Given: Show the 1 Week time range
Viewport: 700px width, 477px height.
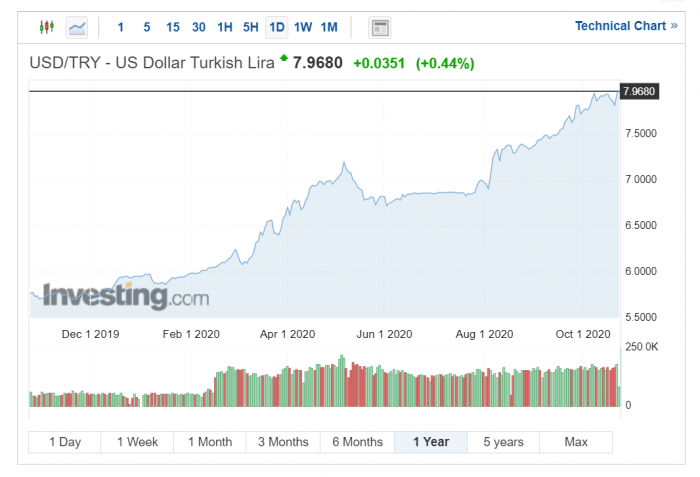Looking at the screenshot, I should [137, 442].
